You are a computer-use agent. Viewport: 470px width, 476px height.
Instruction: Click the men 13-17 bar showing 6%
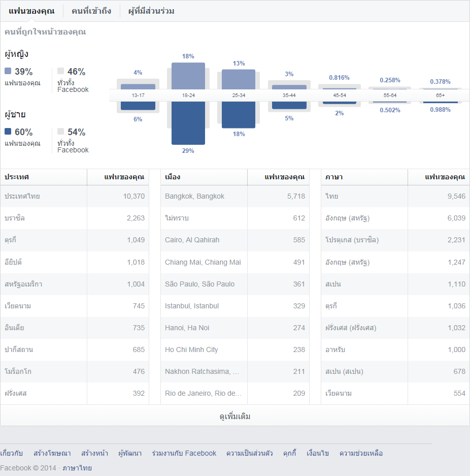coord(138,106)
